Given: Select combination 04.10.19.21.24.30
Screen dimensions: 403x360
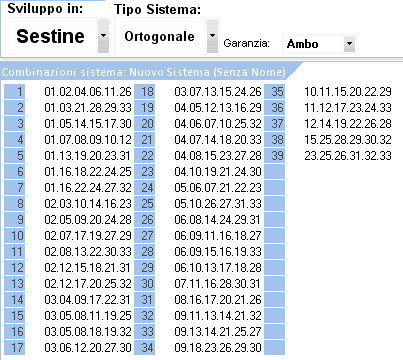Looking at the screenshot, I should 218,172.
